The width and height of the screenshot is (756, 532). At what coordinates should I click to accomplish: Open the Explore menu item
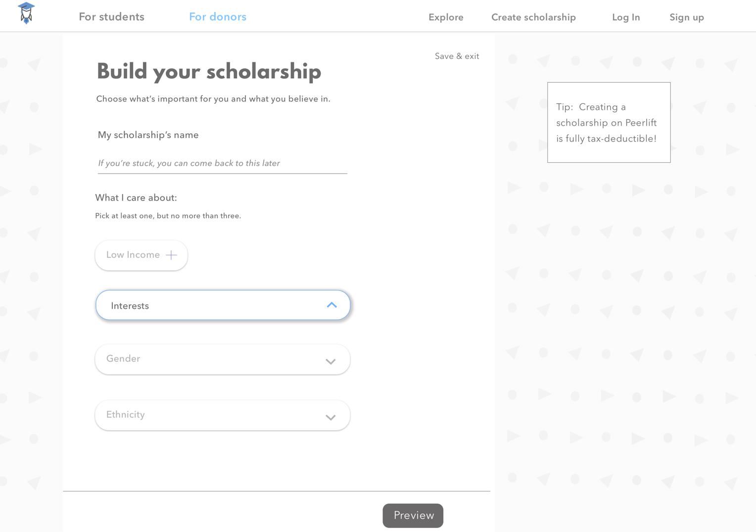(x=445, y=17)
